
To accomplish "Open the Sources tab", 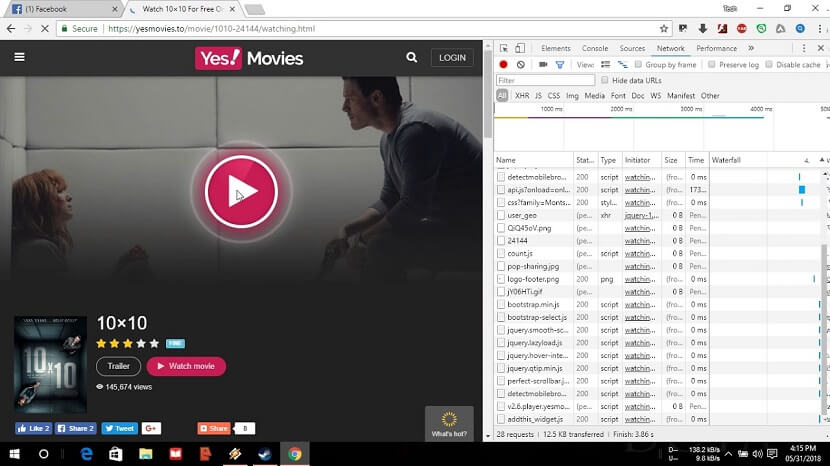I will (x=633, y=48).
